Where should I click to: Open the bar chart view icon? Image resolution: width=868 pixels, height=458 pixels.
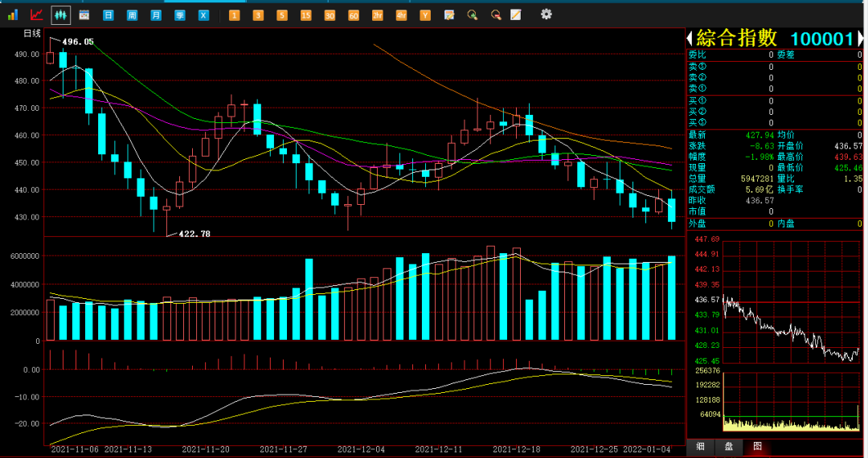13,15
